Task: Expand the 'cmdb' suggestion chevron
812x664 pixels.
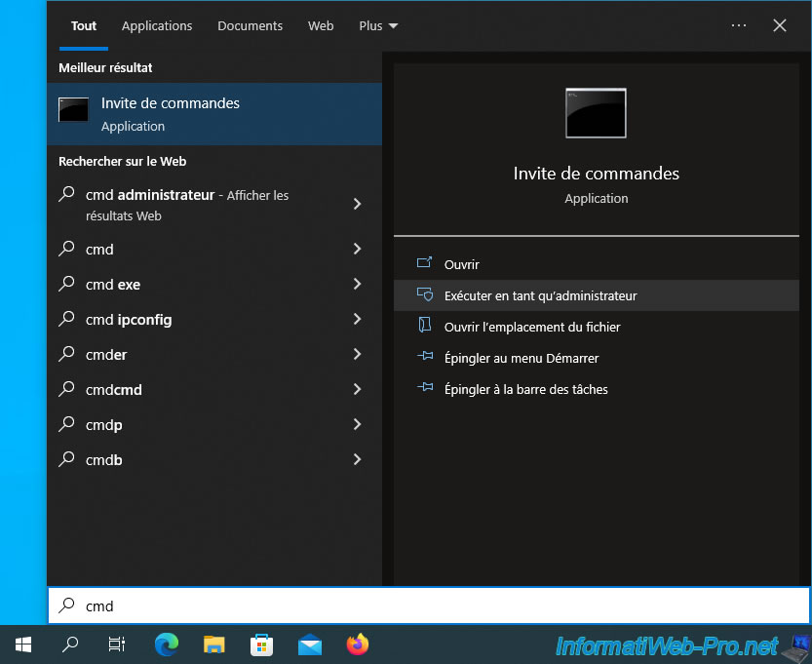Action: click(357, 459)
